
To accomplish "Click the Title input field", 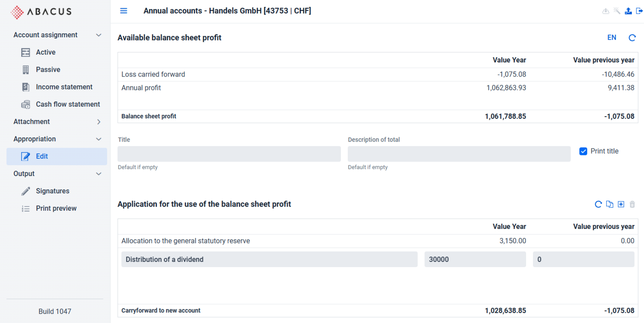I will coord(229,154).
